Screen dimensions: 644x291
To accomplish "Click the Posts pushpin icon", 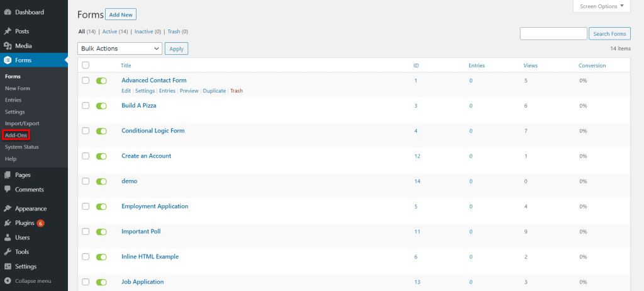I will [x=8, y=31].
